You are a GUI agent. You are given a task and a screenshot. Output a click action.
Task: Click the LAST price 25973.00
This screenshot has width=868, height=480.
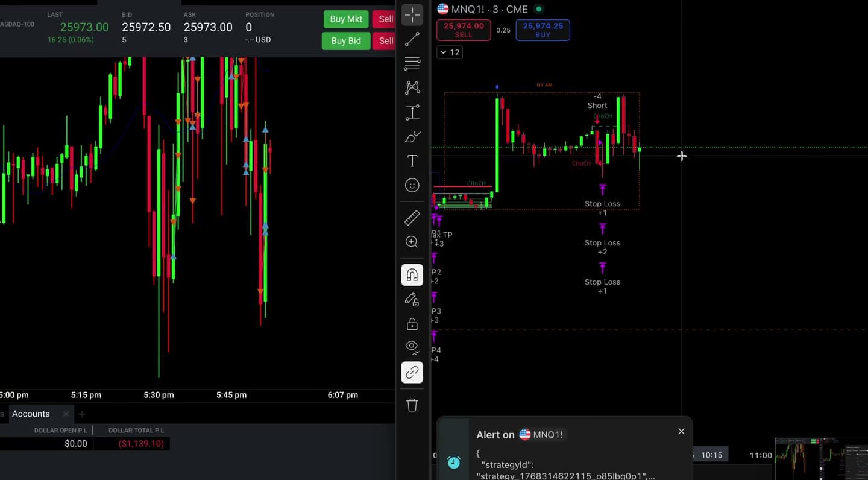84,27
